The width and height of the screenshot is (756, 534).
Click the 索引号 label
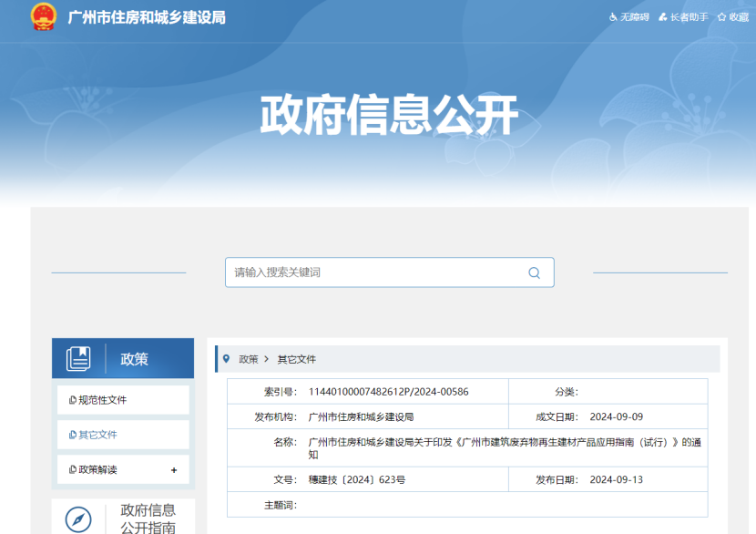tap(281, 392)
